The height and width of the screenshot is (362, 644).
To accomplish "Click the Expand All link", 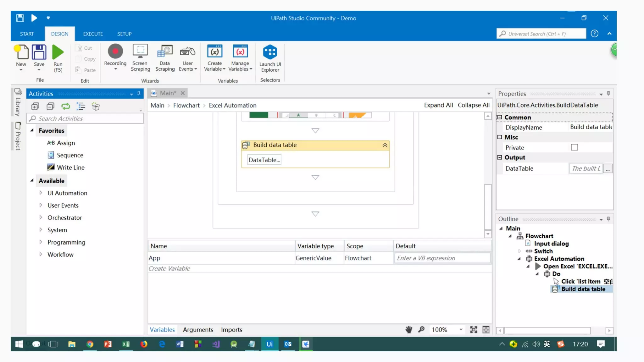I will (x=438, y=105).
